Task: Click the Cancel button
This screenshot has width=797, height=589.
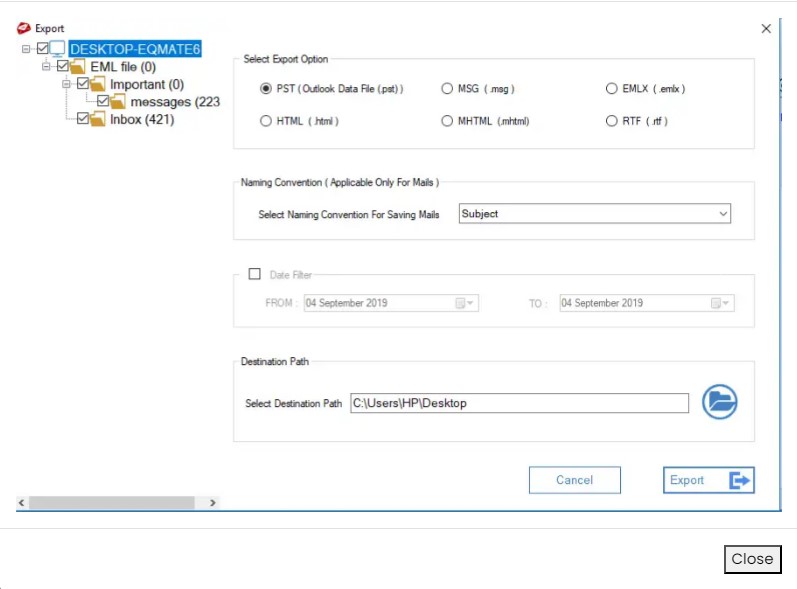Action: [574, 480]
